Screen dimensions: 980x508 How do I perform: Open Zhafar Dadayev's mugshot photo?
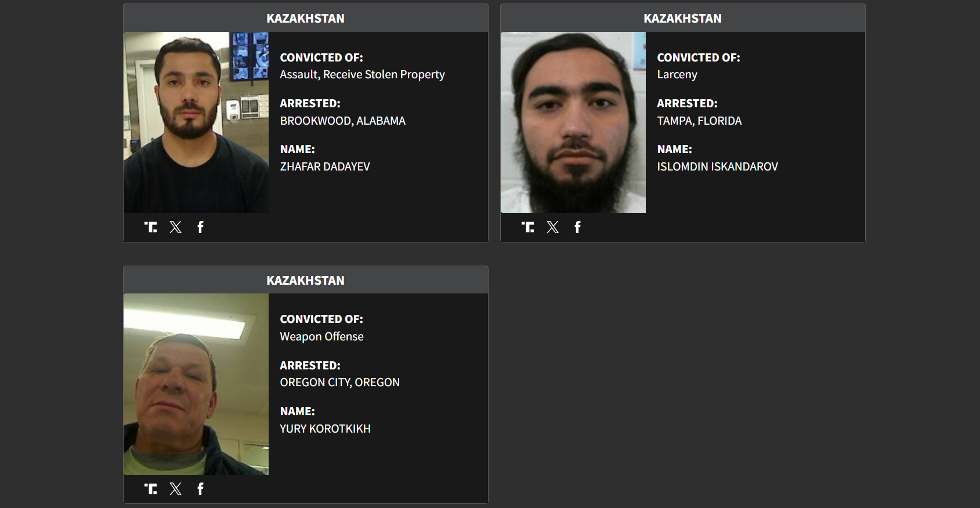pos(196,122)
